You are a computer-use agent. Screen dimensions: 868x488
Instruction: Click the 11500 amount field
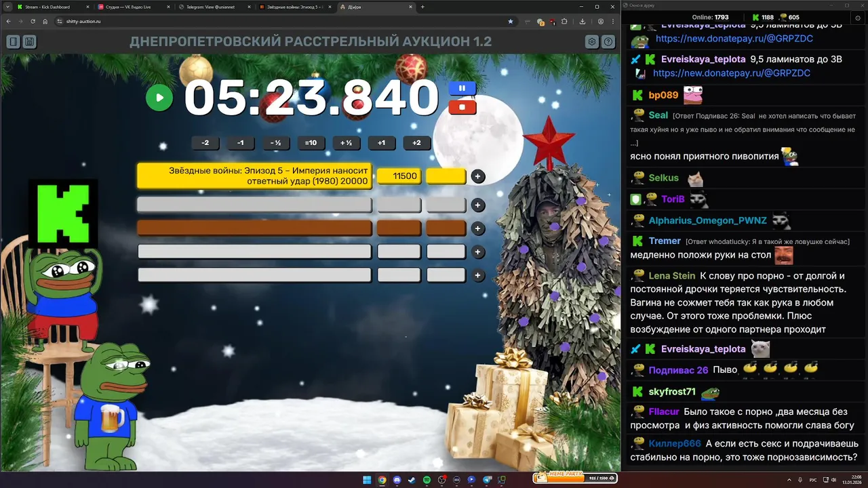click(399, 176)
